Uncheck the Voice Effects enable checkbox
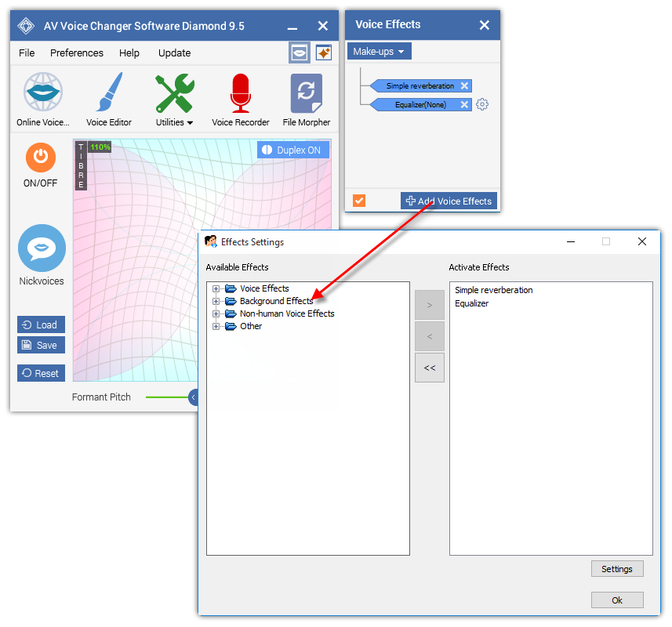672x627 pixels. click(x=359, y=201)
